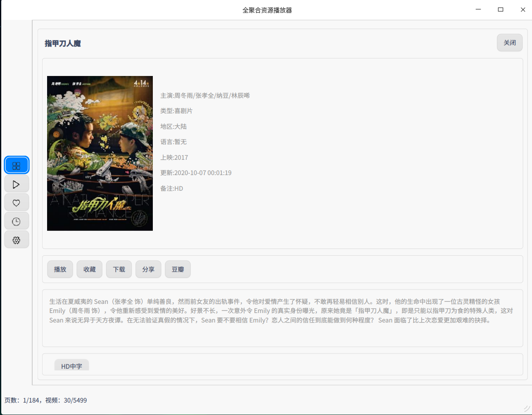Open the 豆瓣 page for this film
This screenshot has width=532, height=415.
pyautogui.click(x=178, y=269)
